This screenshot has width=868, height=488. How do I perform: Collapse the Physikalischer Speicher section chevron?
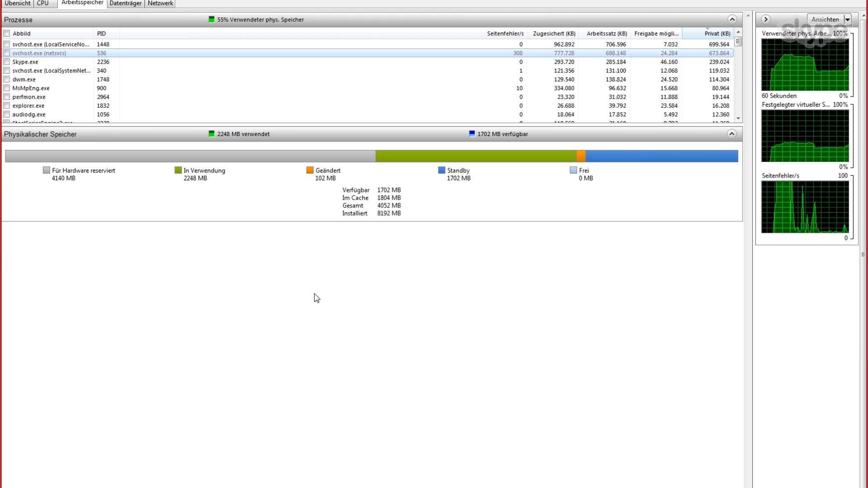click(732, 134)
